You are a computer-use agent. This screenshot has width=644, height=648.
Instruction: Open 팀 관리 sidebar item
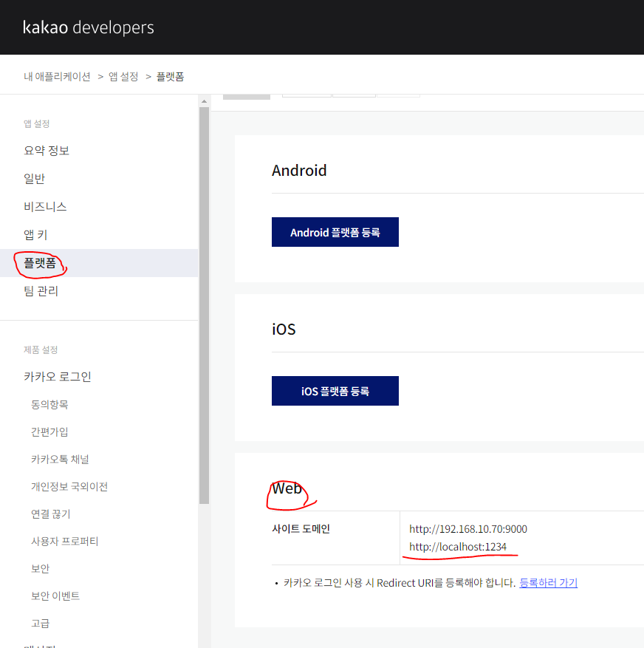pos(41,291)
